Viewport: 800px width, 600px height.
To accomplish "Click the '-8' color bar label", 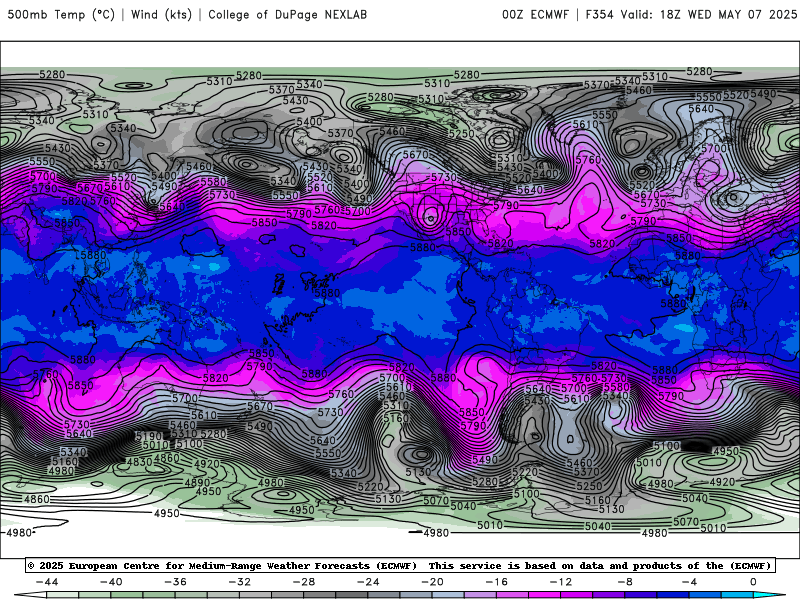I will click(x=626, y=582).
